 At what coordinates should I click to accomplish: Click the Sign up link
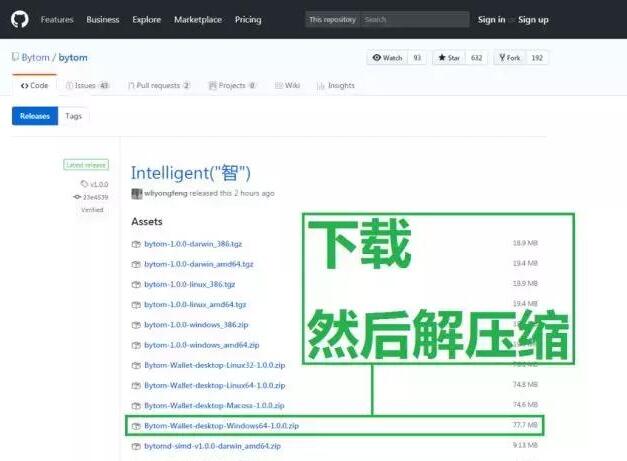click(x=533, y=20)
